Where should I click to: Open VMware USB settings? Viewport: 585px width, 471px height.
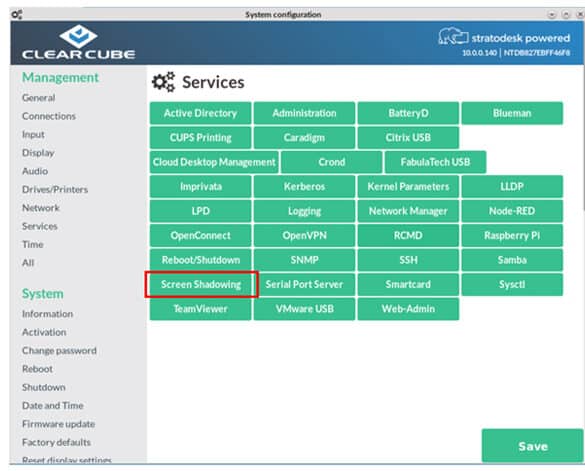304,309
